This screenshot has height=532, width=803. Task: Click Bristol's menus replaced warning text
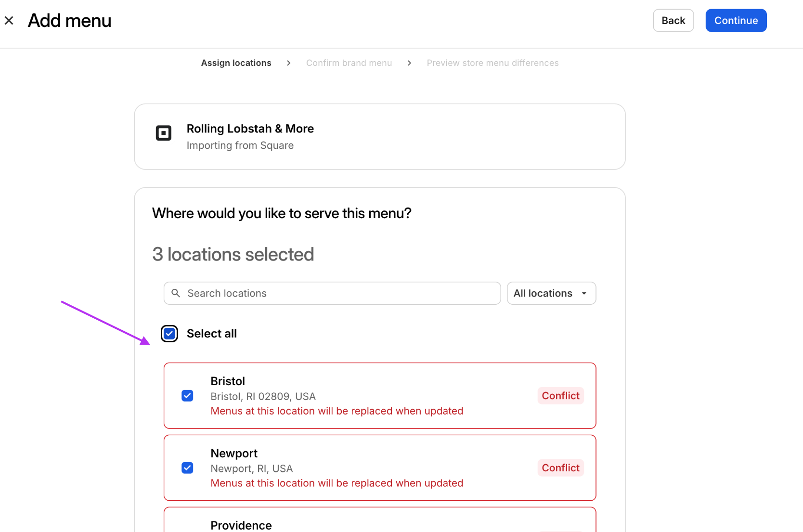point(337,411)
